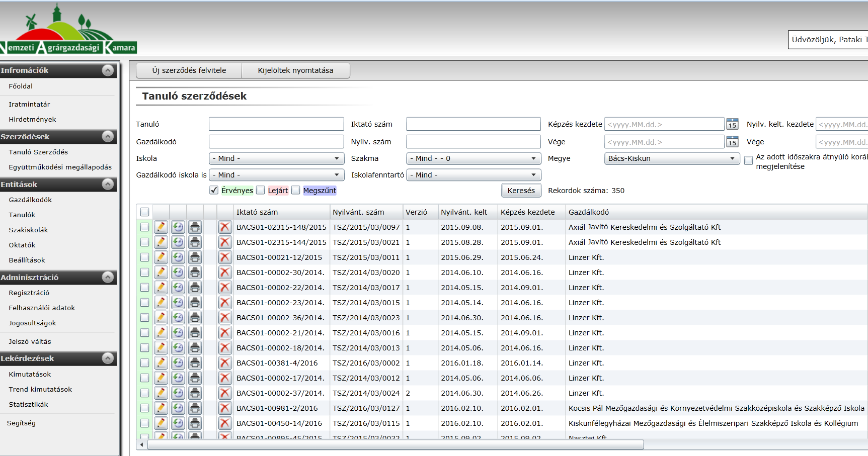Image resolution: width=868 pixels, height=456 pixels.
Task: Open Jelszó váltás link
Action: (x=30, y=341)
